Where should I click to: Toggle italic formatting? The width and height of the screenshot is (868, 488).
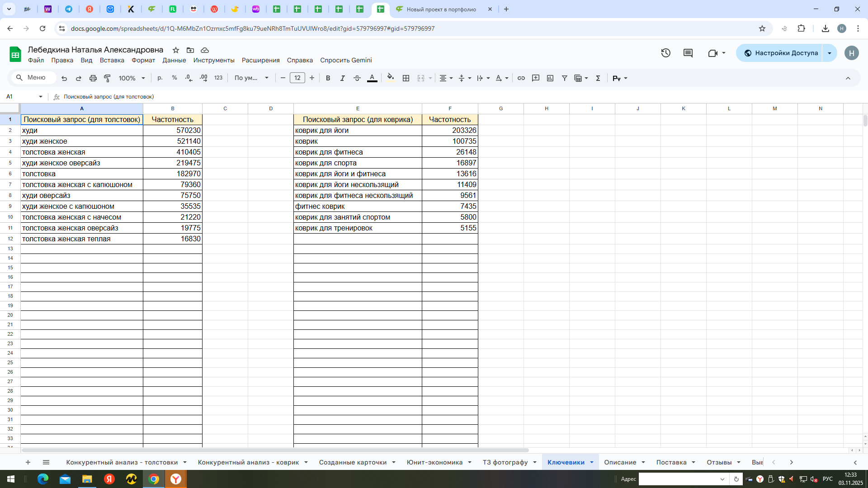[x=343, y=78]
